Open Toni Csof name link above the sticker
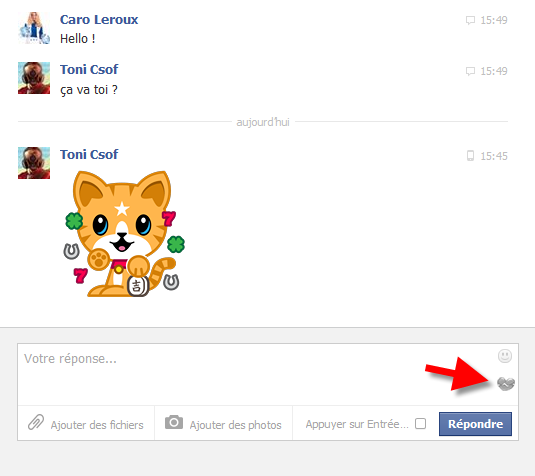This screenshot has height=476, width=535. [x=89, y=154]
